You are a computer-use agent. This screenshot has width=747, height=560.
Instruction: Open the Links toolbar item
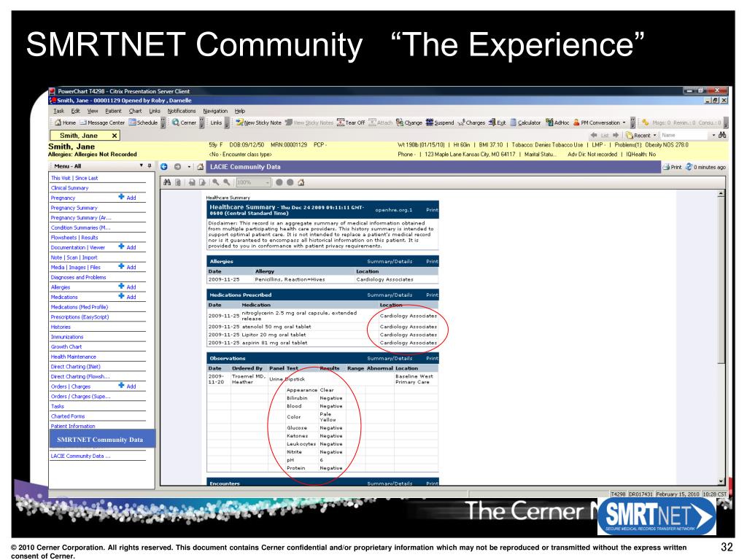click(x=216, y=122)
